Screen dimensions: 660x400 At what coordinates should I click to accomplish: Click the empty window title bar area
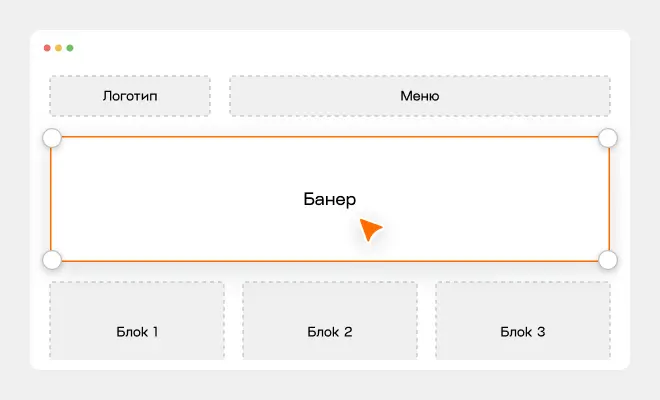337,48
